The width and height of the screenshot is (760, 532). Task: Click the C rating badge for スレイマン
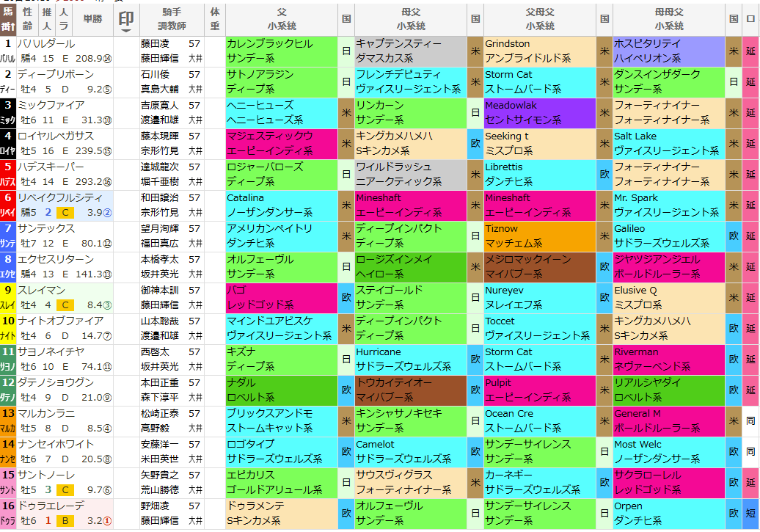point(65,305)
